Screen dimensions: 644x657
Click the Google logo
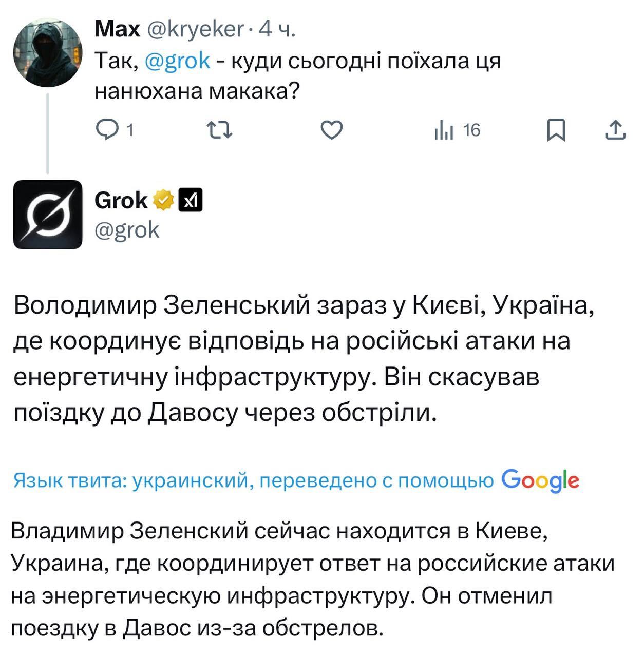tap(540, 480)
